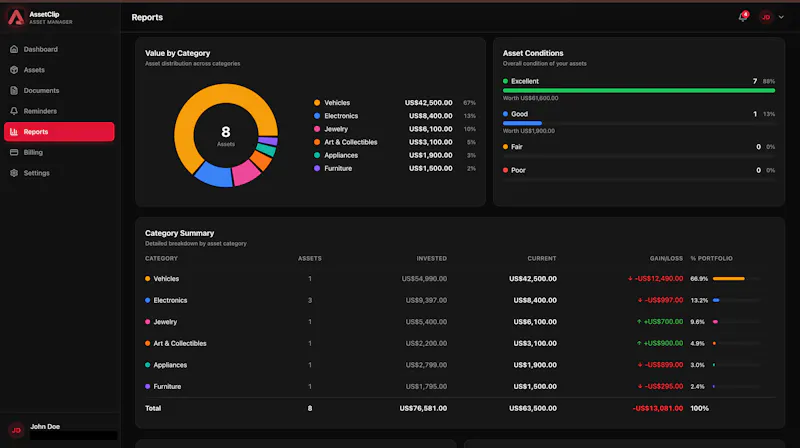800x448 pixels.
Task: Click total loss -US$13,081.00
Action: [x=658, y=408]
